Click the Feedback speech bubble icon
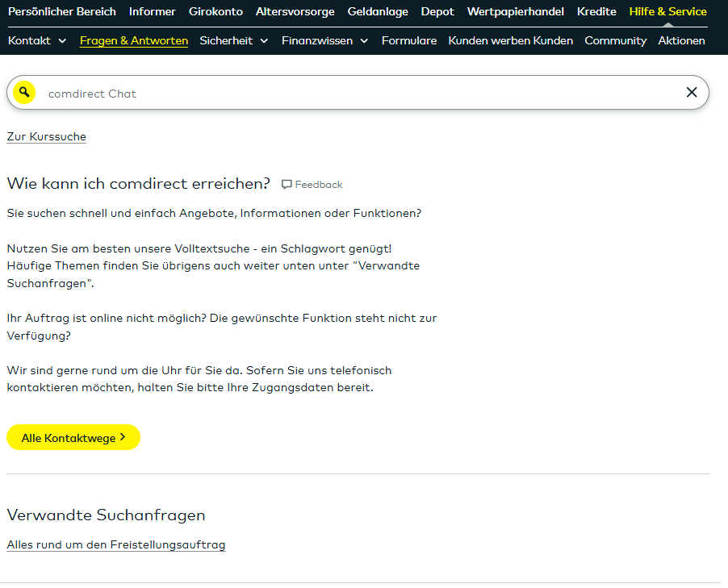 (287, 185)
